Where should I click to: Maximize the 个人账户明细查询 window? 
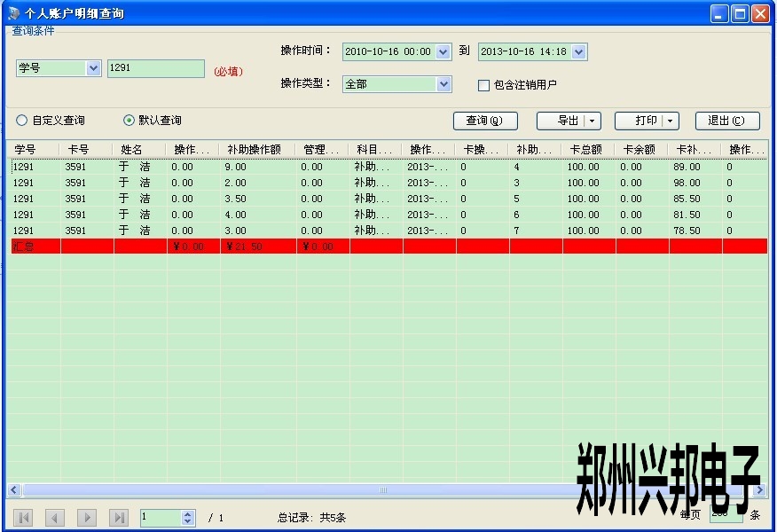click(740, 13)
